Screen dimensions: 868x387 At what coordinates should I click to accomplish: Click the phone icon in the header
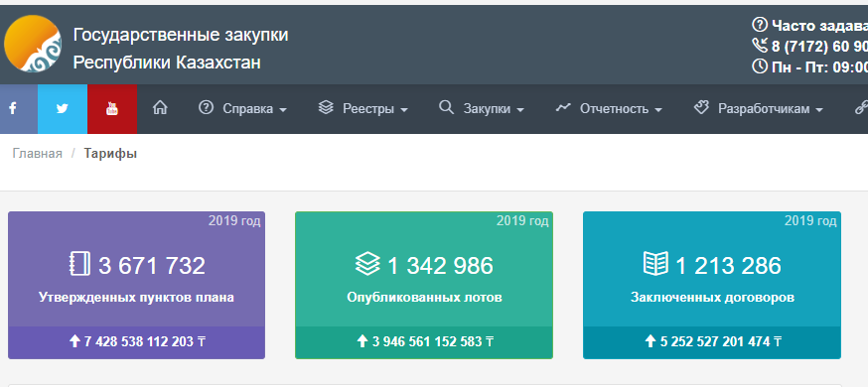pos(760,46)
